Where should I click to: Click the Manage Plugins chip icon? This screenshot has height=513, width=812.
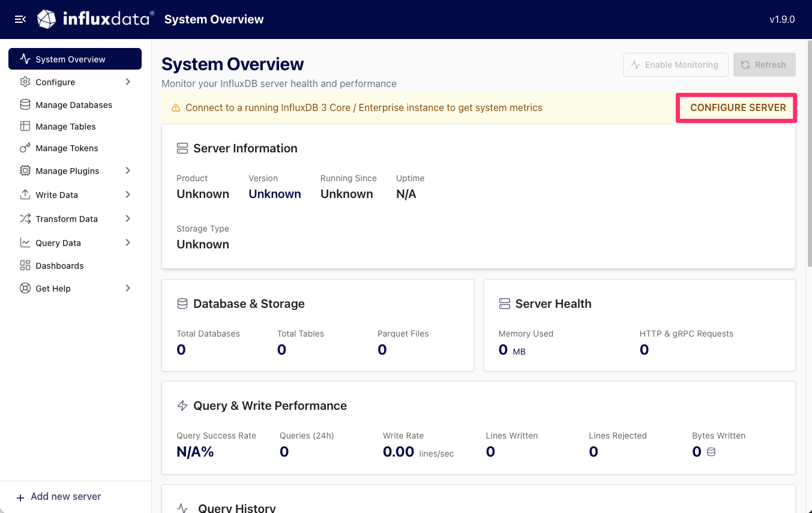click(x=25, y=171)
